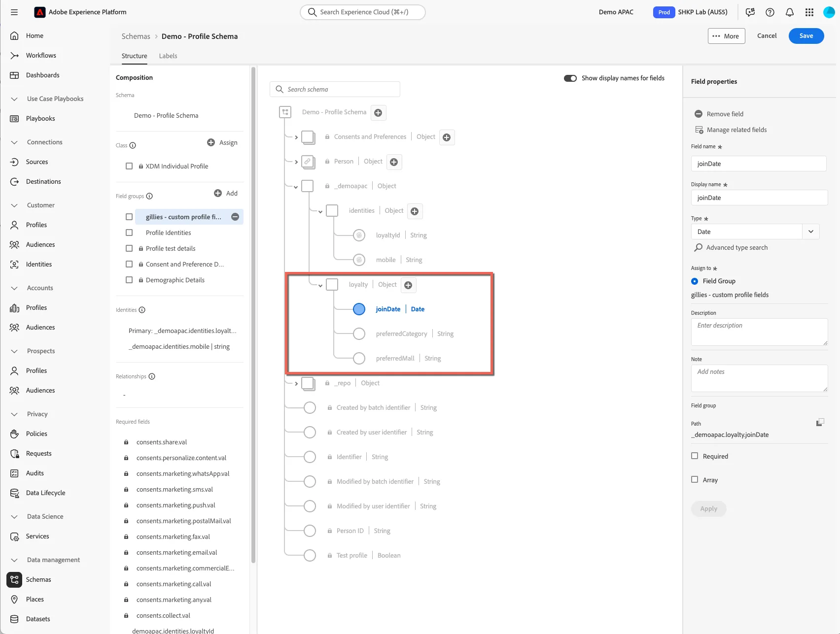
Task: Select the Field Group radio button
Action: [x=695, y=281]
